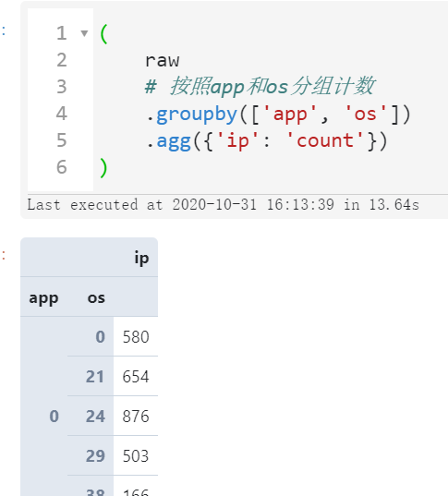Image resolution: width=448 pixels, height=496 pixels.
Task: Click the os index header
Action: point(96,298)
